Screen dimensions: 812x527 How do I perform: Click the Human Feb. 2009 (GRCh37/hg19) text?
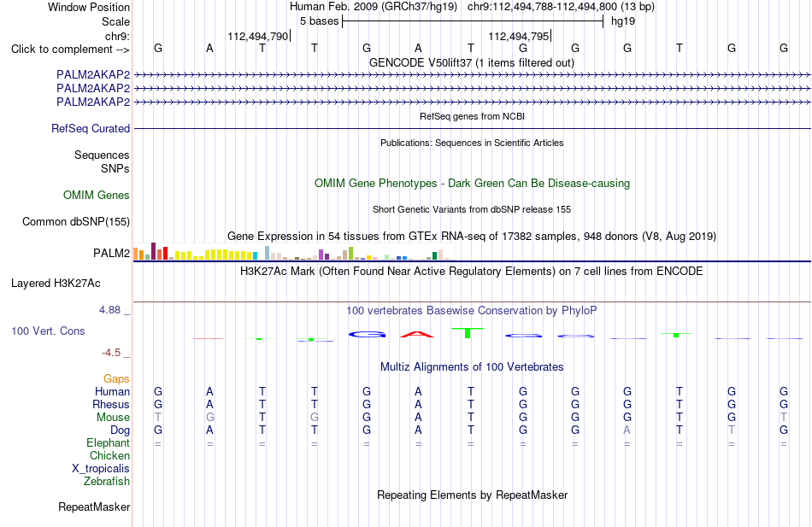pos(374,7)
